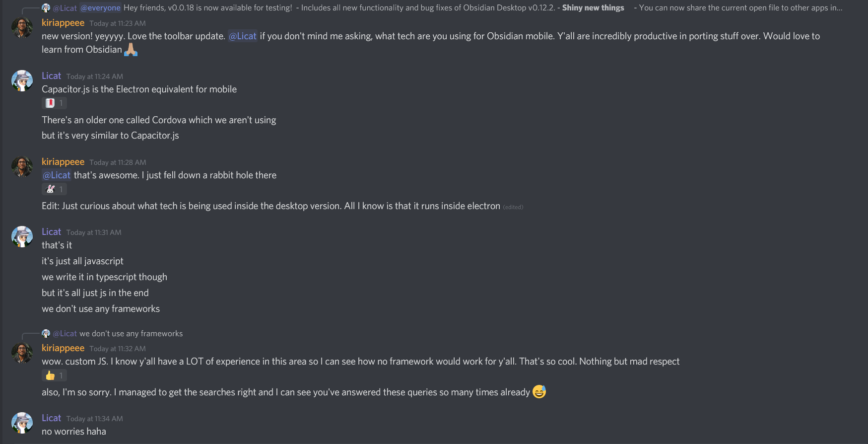
Task: Toggle the bookmark reaction under the Capacitor.js message
Action: tap(54, 103)
